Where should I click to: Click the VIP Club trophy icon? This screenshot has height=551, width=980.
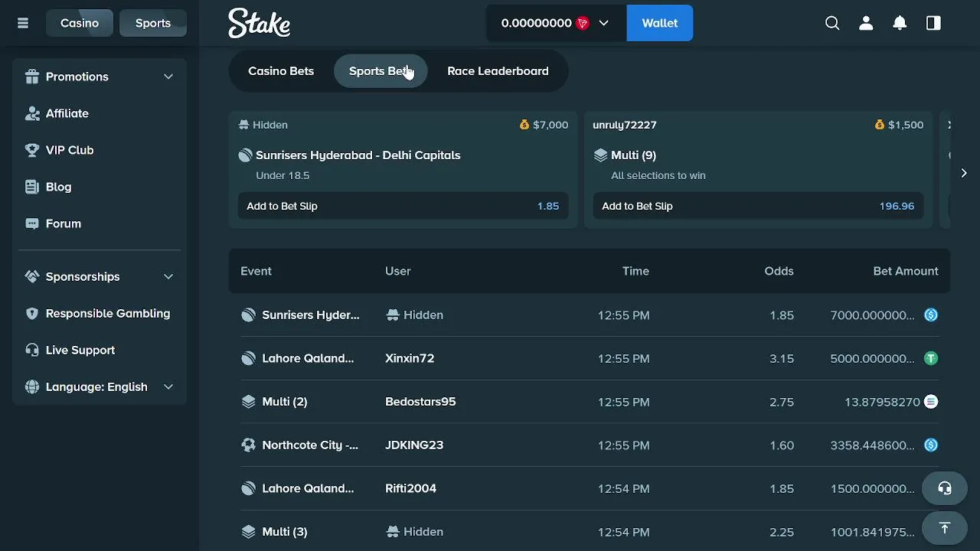point(32,150)
